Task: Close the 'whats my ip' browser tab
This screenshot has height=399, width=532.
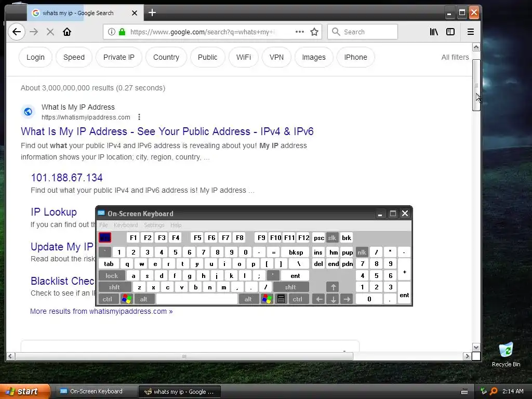Action: [135, 13]
